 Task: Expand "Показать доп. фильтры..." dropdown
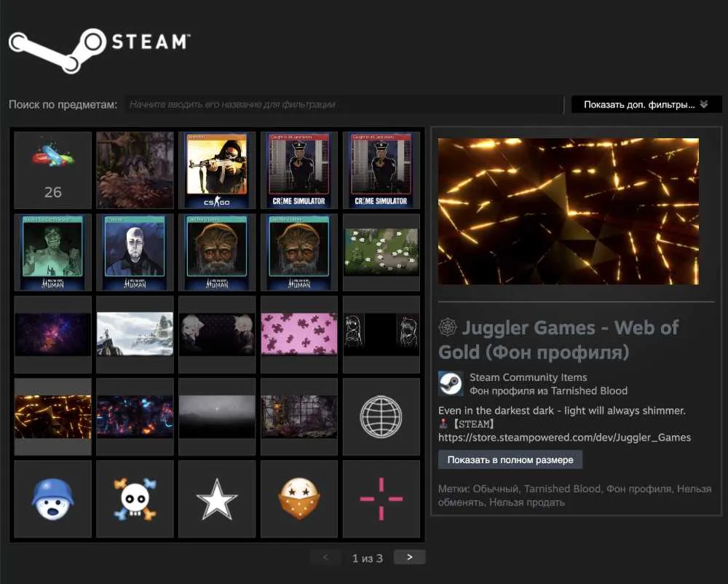point(646,104)
